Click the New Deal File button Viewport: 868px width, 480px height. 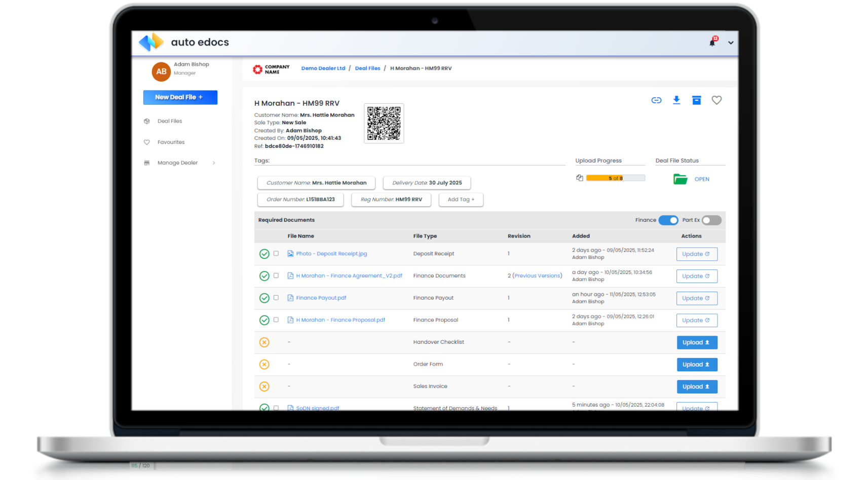(x=180, y=97)
